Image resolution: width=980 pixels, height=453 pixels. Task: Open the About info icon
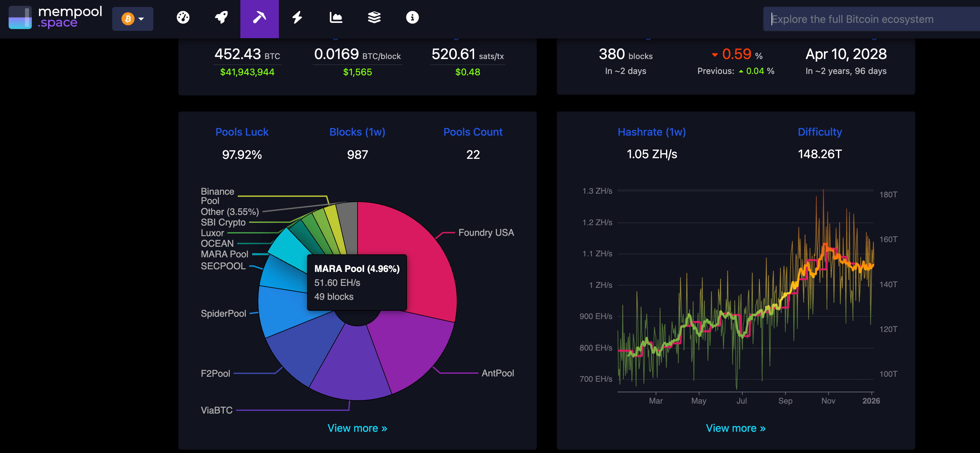tap(412, 18)
